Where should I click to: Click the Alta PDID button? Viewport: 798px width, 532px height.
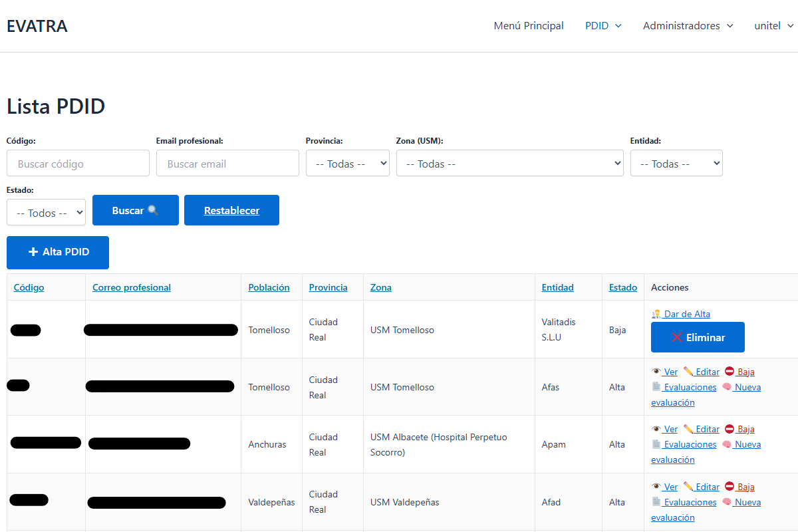(58, 253)
